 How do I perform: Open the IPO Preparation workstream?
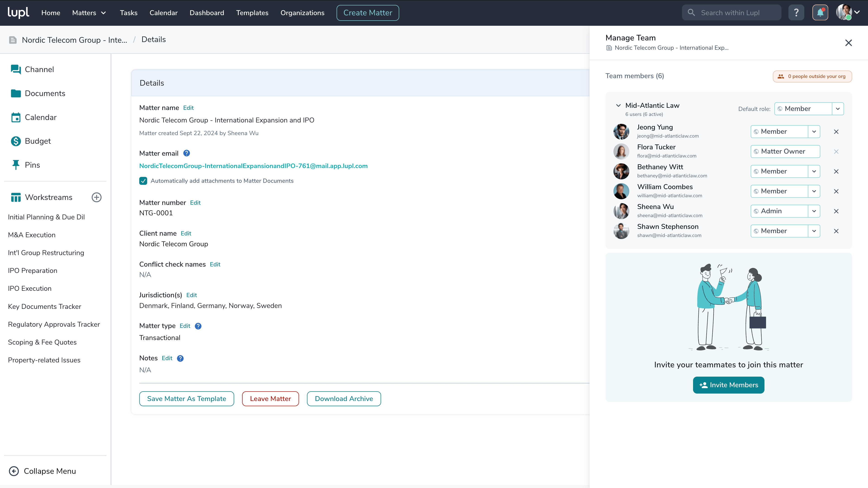[33, 270]
